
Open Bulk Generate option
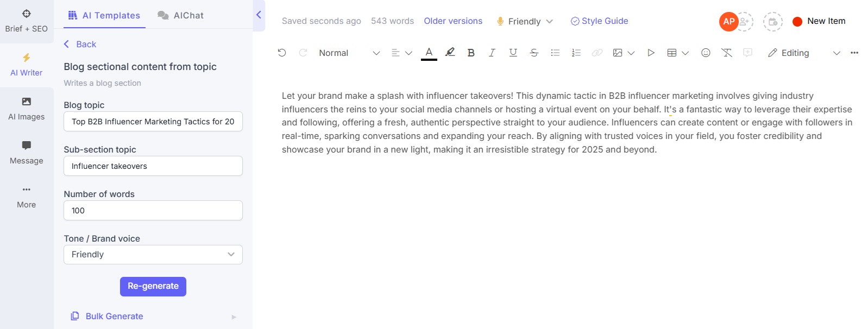tap(107, 316)
